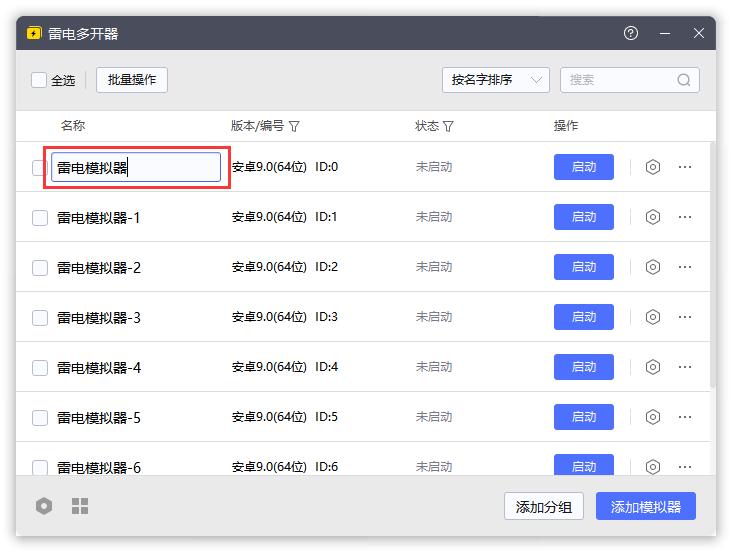Screen dimensions: 736x556
Task: Start 雷电模拟器-1 with 启动
Action: pos(583,217)
